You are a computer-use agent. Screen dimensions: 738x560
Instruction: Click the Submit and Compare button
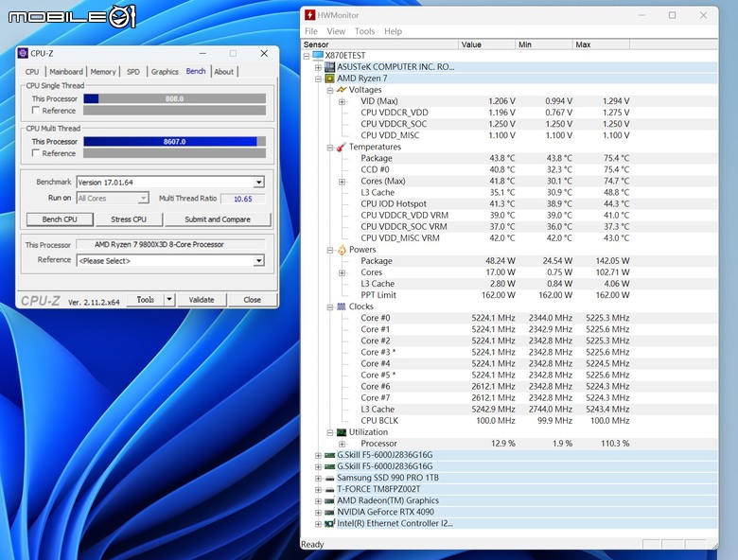tap(218, 219)
